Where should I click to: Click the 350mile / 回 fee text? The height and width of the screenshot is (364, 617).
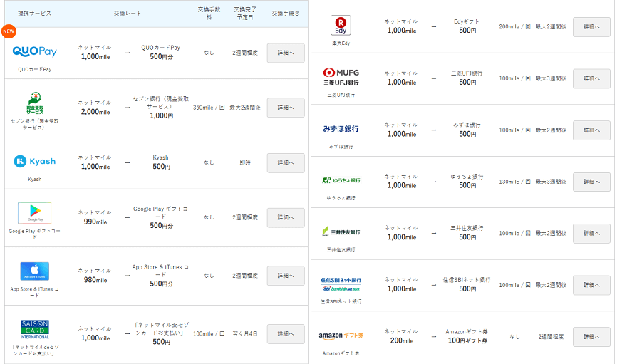[209, 108]
